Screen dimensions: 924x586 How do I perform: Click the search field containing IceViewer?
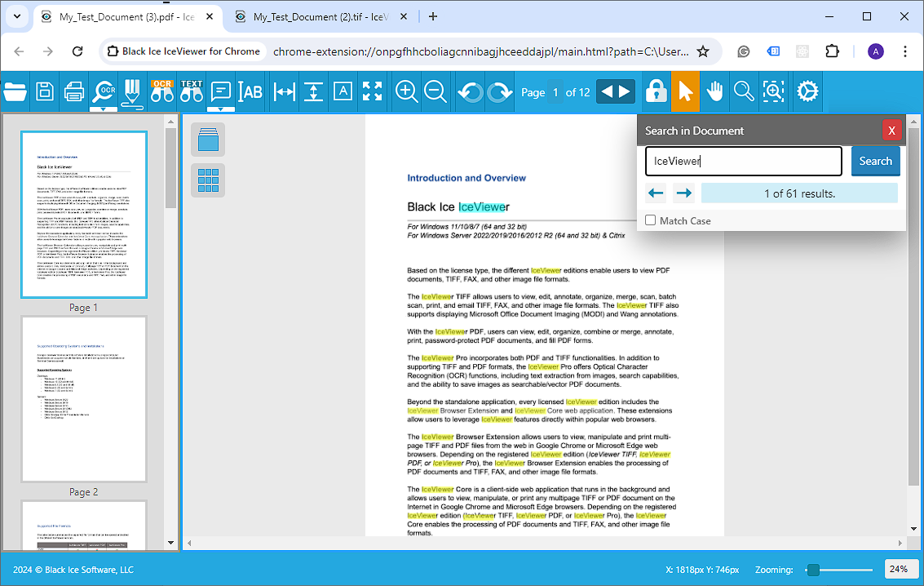744,161
